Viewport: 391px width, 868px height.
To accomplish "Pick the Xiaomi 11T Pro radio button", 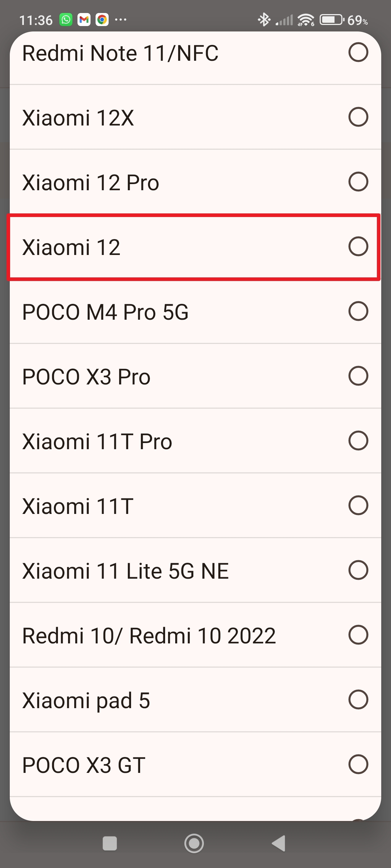I will click(358, 441).
